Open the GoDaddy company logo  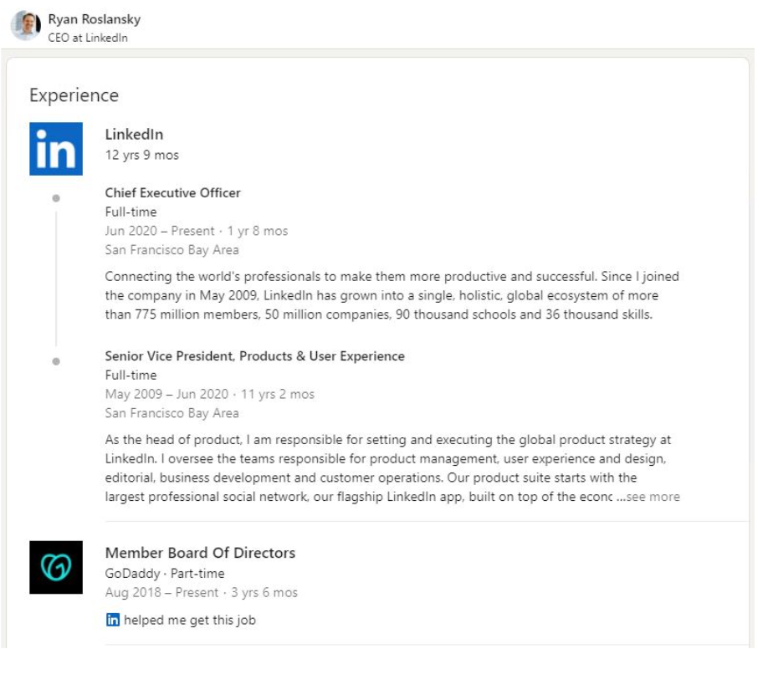coord(56,567)
